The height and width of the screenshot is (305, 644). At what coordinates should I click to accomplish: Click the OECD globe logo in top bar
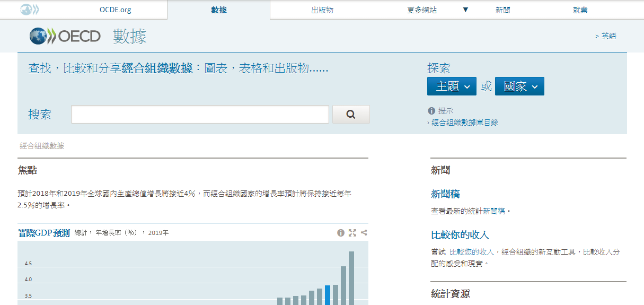[x=29, y=9]
